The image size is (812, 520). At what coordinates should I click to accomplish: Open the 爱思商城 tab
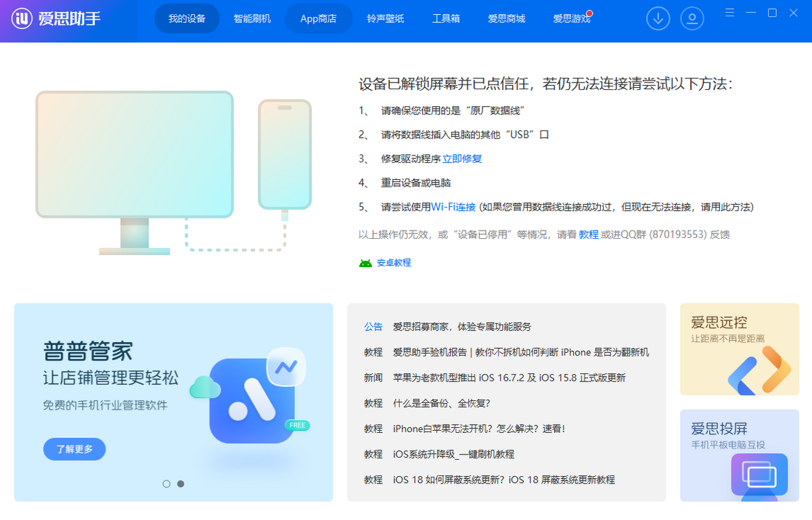tap(507, 19)
